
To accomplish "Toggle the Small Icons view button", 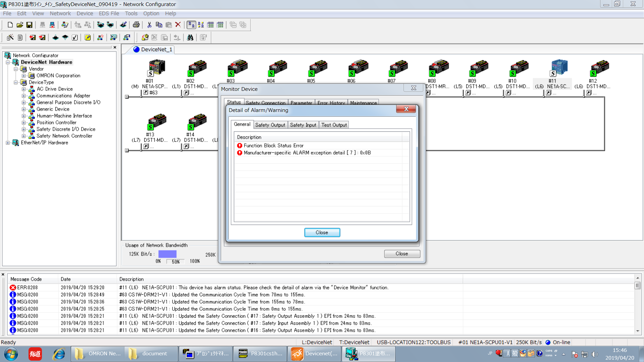I will pos(201,25).
